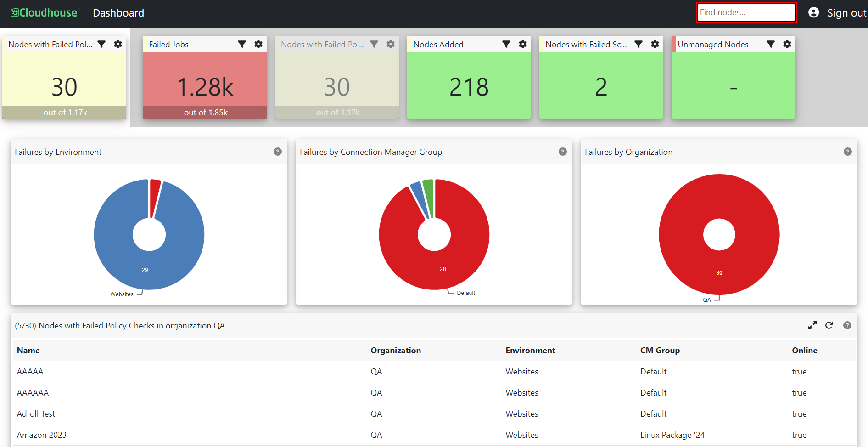Open help for Failures by Connection Manager Group
This screenshot has height=447, width=868.
coord(563,152)
